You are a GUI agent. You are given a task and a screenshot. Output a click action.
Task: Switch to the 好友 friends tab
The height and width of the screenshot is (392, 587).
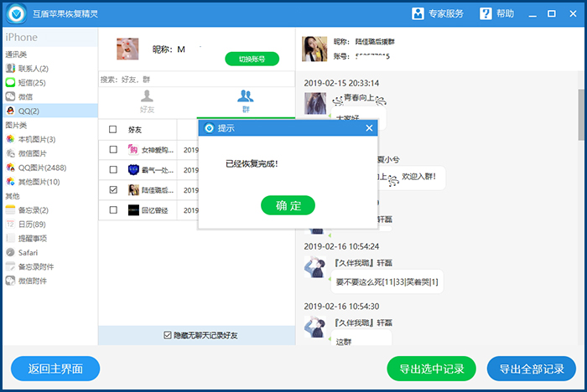(147, 101)
